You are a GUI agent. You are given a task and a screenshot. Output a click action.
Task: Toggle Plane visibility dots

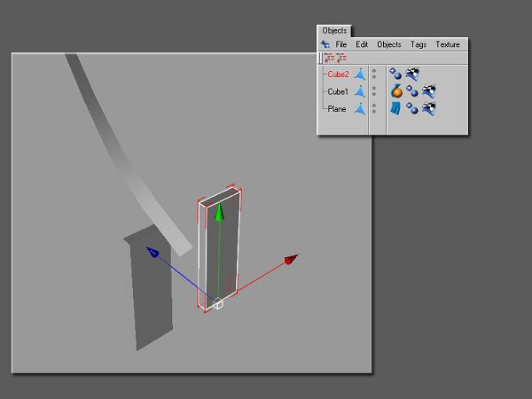pos(373,108)
